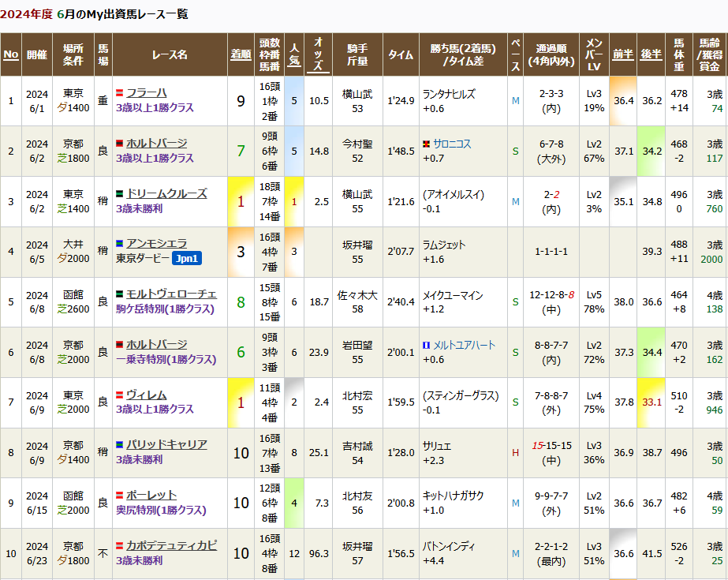Open horse モルトヴェローチェ link
728x580 pixels.
[171, 294]
